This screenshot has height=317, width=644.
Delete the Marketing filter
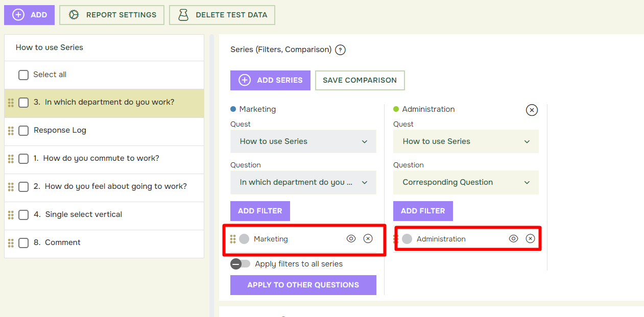tap(368, 238)
